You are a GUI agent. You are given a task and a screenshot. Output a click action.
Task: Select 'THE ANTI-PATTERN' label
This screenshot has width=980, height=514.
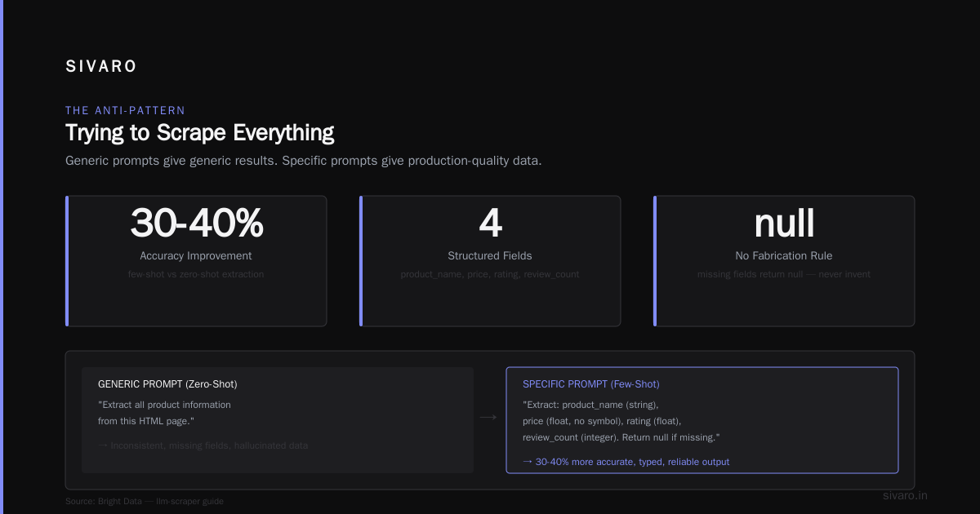pos(125,110)
